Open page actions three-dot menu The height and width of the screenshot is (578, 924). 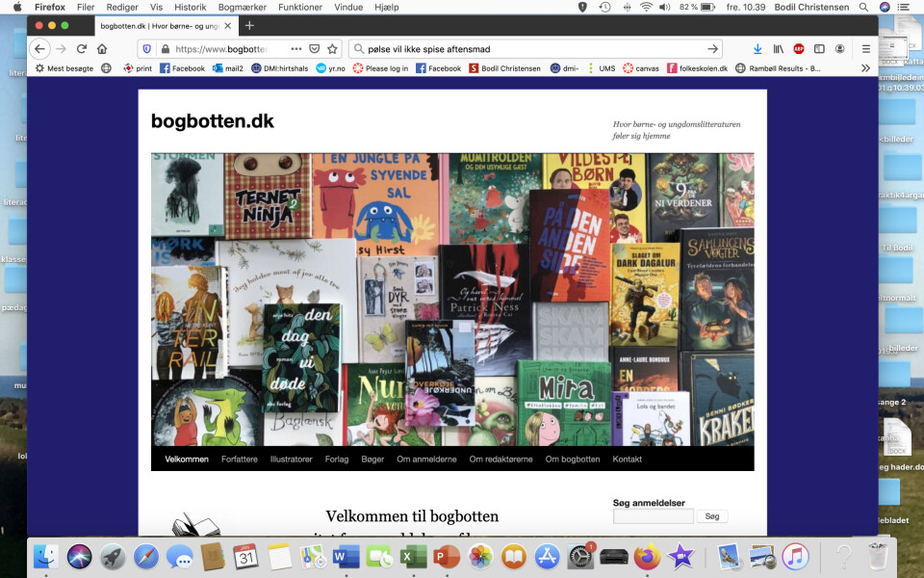coord(296,49)
